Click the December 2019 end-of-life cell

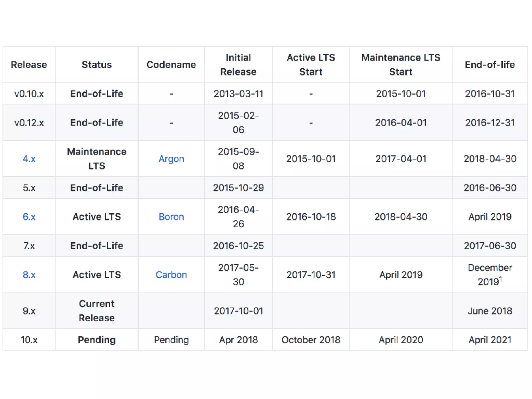pyautogui.click(x=490, y=275)
